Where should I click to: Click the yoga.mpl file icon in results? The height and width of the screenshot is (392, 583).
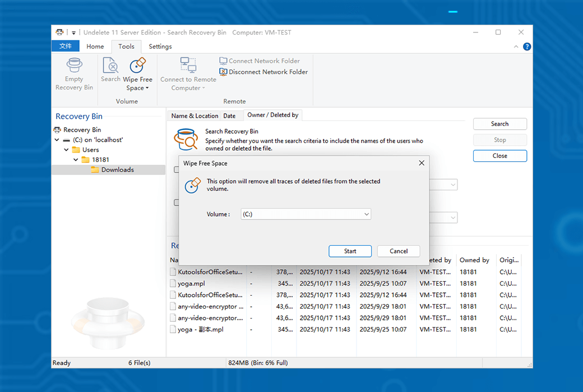174,283
